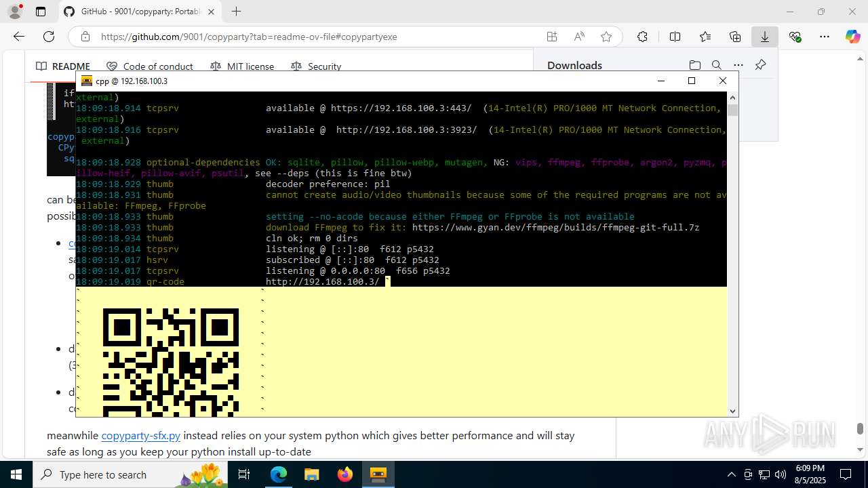Click the address bar URL
The width and height of the screenshot is (868, 488).
click(x=249, y=37)
